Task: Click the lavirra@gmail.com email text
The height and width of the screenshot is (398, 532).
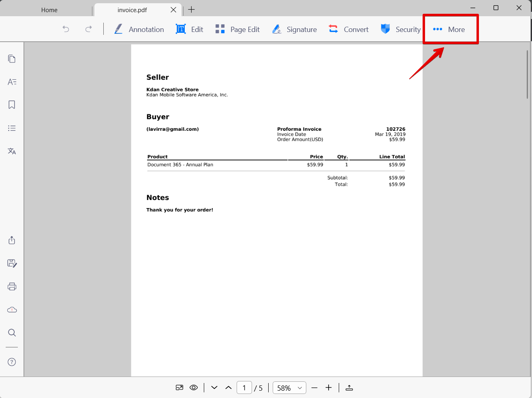Action: click(x=173, y=129)
